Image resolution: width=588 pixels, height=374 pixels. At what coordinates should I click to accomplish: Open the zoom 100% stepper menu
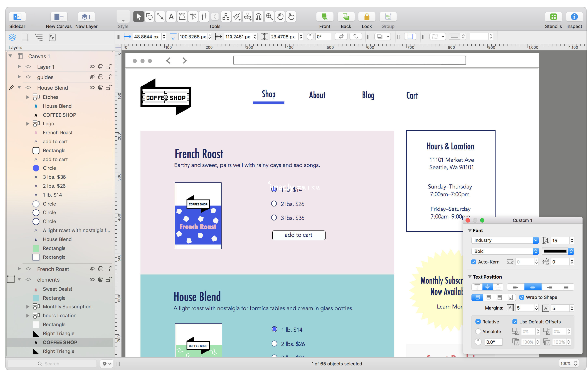(575, 363)
